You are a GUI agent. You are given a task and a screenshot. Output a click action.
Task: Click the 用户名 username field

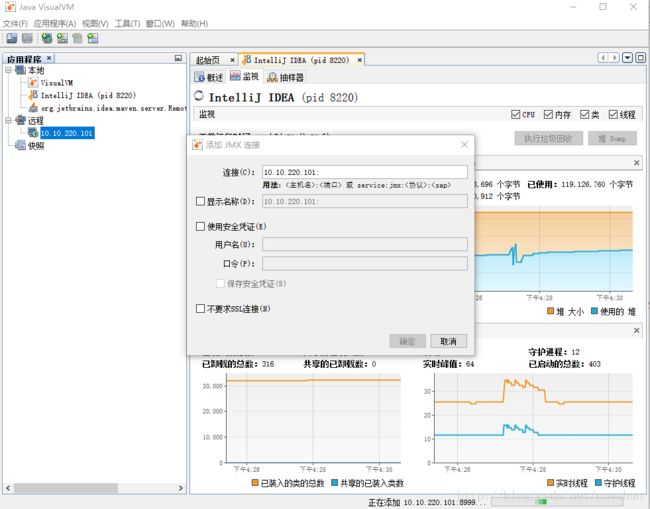point(365,244)
